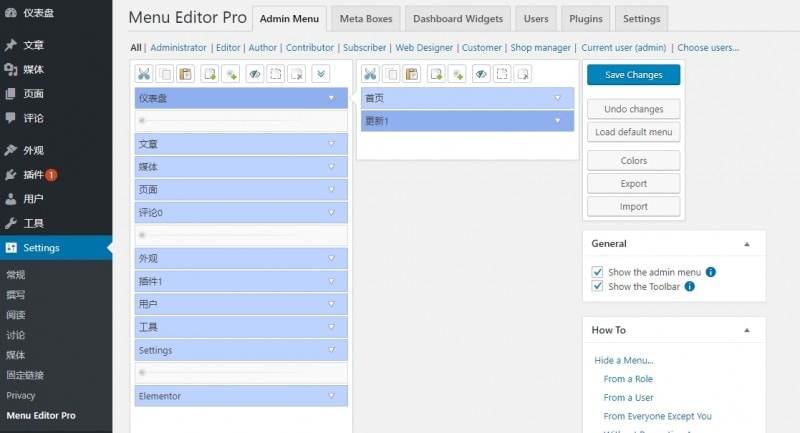This screenshot has height=433, width=800.
Task: Open 仪表盘 dashboard icon in sidebar
Action: (11, 13)
